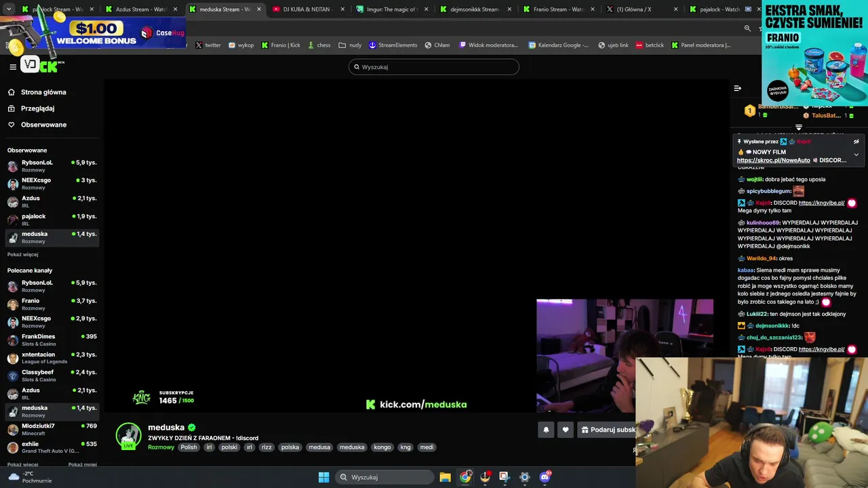The width and height of the screenshot is (868, 488).
Task: Open the nudy bookmark folder
Action: [x=351, y=45]
